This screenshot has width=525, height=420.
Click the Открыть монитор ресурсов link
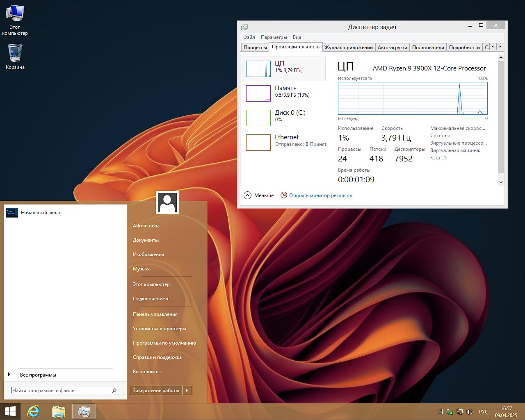pyautogui.click(x=320, y=195)
